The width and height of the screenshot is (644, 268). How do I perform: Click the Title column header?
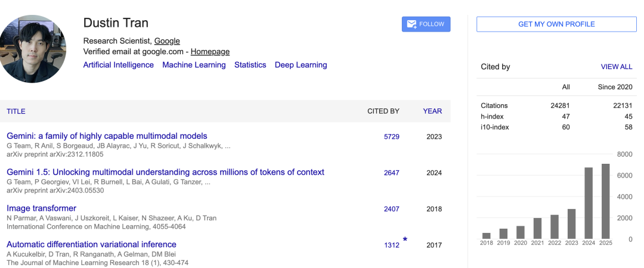click(x=16, y=111)
